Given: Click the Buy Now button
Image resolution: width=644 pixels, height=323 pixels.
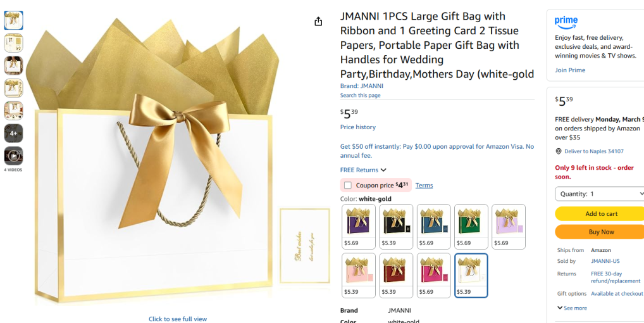Looking at the screenshot, I should click(x=599, y=232).
